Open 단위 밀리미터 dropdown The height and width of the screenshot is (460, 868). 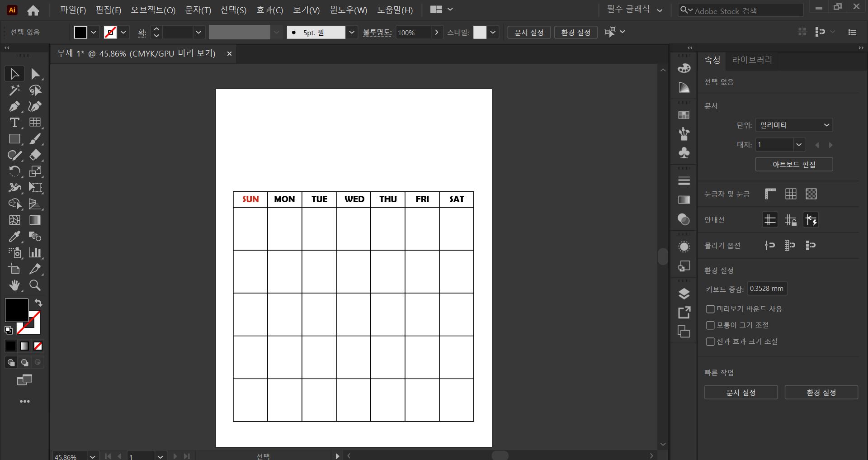pos(794,125)
